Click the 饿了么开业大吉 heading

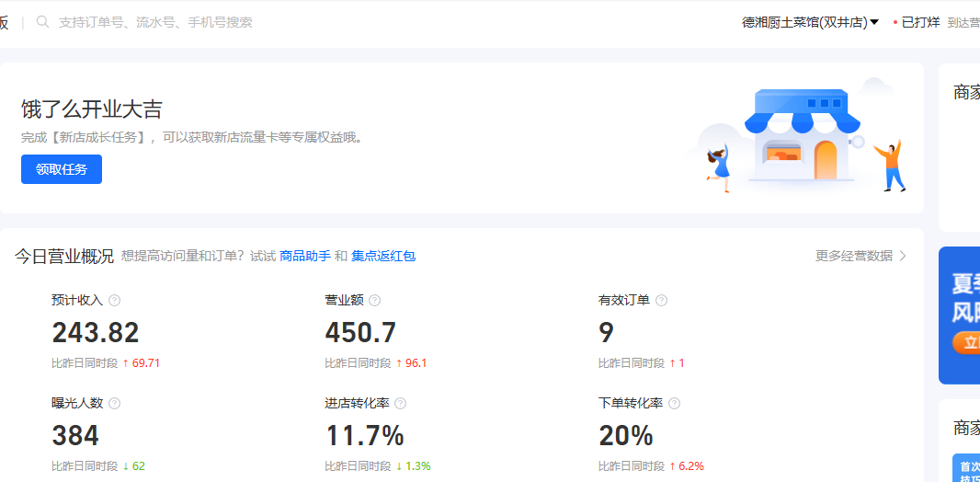pyautogui.click(x=91, y=109)
